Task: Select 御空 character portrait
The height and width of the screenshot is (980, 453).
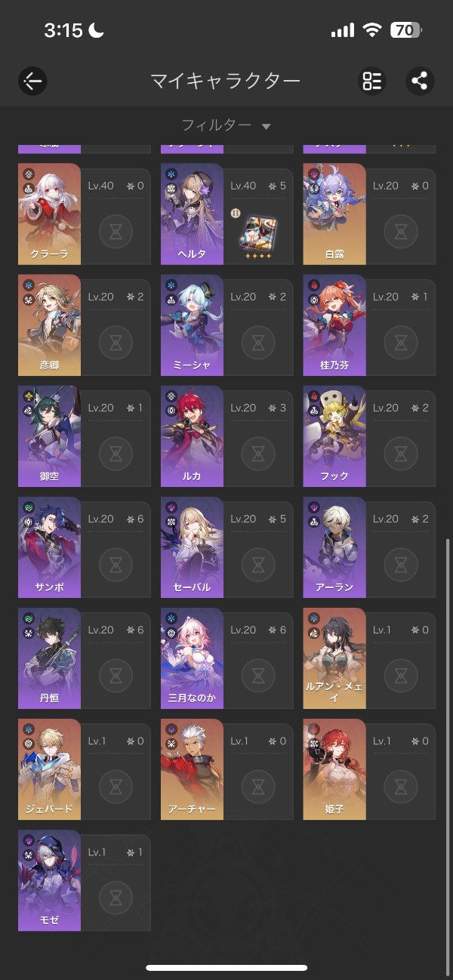Action: (x=49, y=436)
